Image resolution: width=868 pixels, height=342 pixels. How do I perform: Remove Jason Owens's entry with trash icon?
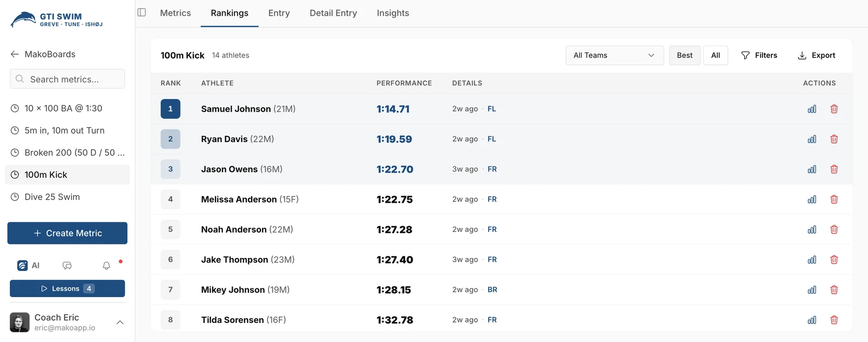[834, 169]
